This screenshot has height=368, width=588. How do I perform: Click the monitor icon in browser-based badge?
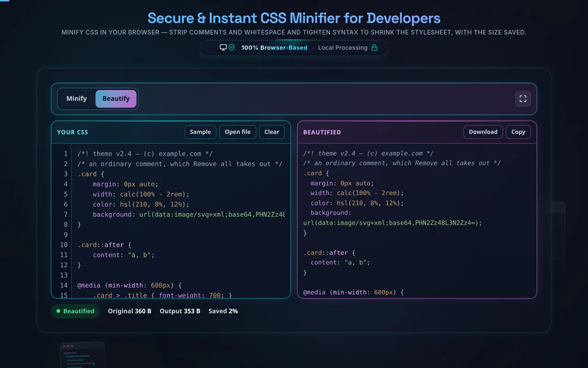(223, 47)
